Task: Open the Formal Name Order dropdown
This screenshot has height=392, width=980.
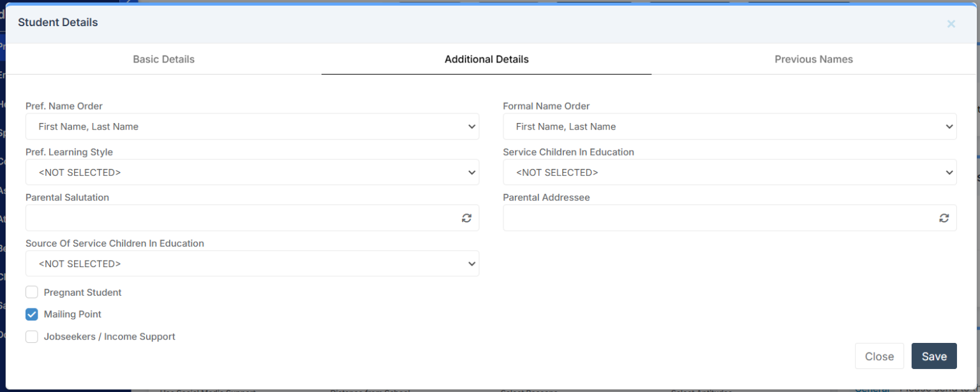Action: click(730, 126)
